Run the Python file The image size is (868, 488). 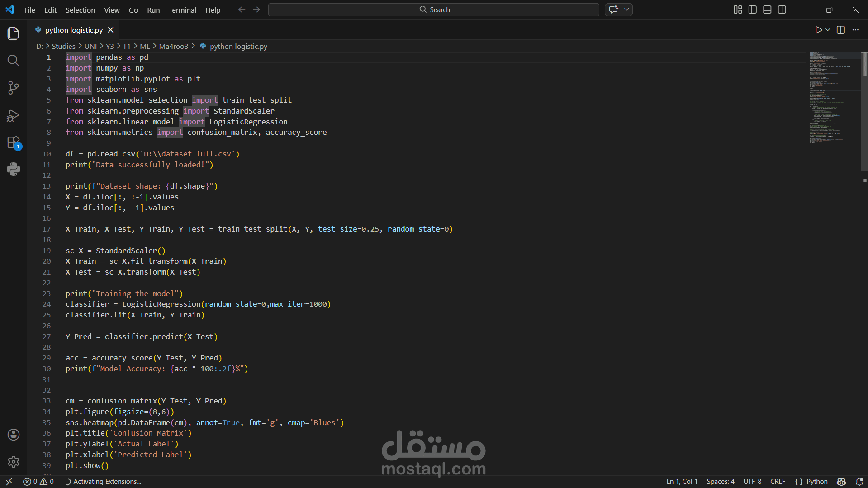click(x=818, y=30)
